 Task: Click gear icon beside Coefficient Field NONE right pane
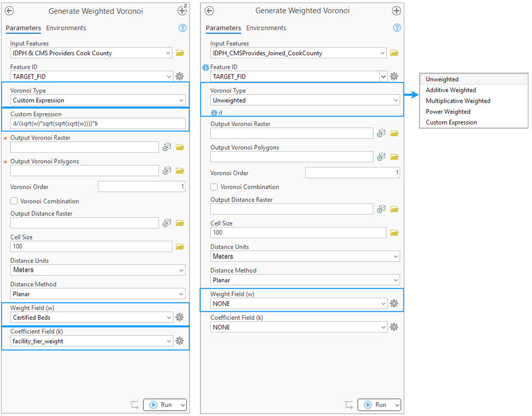pyautogui.click(x=394, y=327)
